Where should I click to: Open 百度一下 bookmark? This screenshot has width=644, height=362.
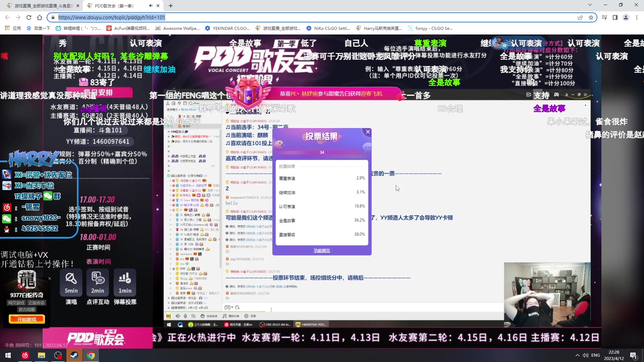[x=38, y=28]
